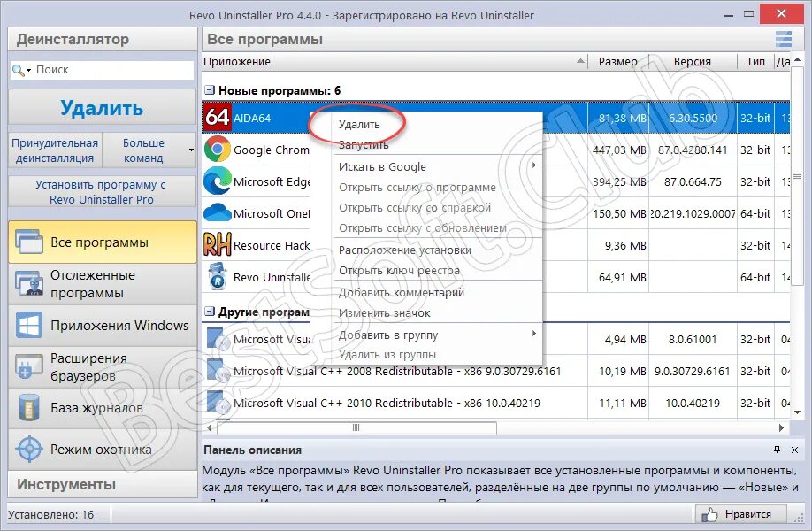The height and width of the screenshot is (531, 812).
Task: Click the sort arrow in Приложение header
Action: tap(580, 61)
